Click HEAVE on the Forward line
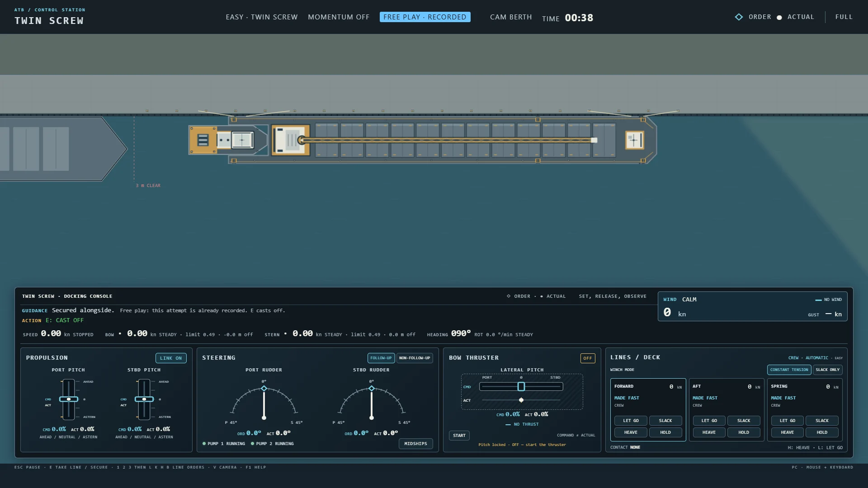 631,432
